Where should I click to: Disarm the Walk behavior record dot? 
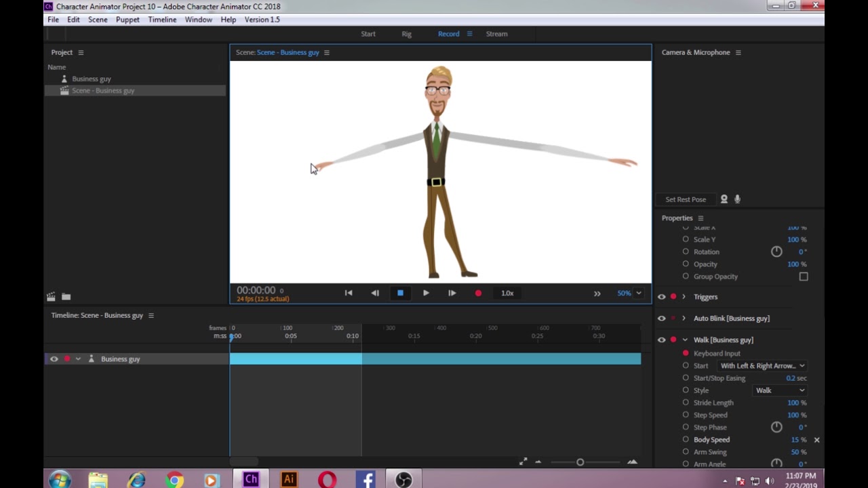click(x=673, y=340)
